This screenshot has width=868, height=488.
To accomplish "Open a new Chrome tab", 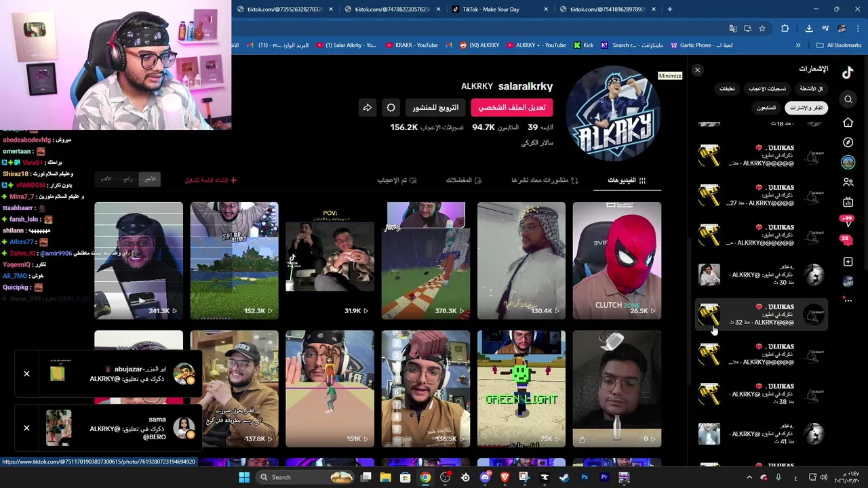I will pyautogui.click(x=669, y=9).
